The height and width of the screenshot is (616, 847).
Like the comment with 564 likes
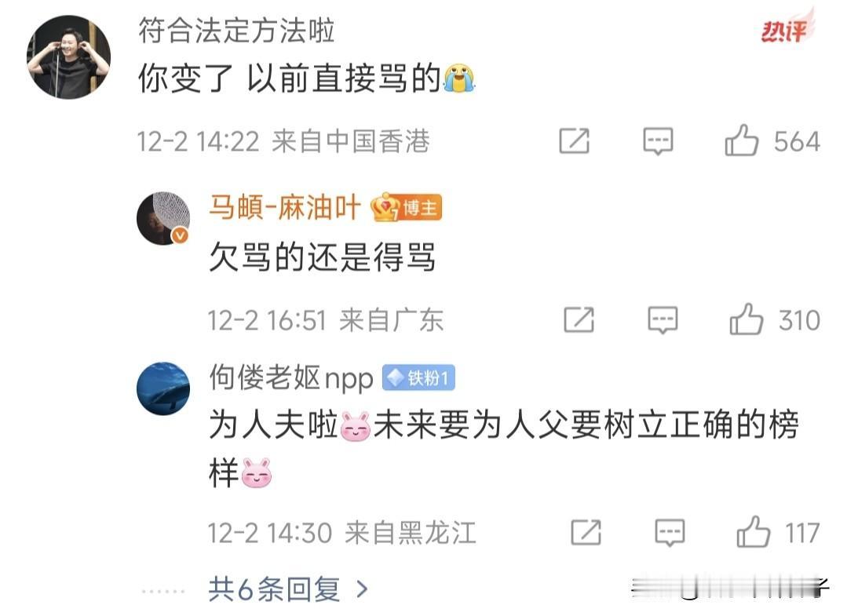pos(741,141)
